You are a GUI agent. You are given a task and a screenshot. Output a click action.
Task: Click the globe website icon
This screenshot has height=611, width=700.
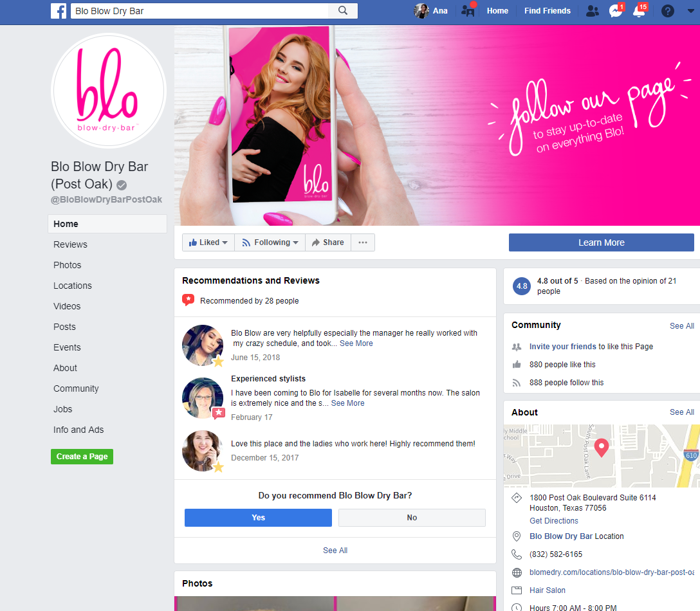(x=517, y=572)
